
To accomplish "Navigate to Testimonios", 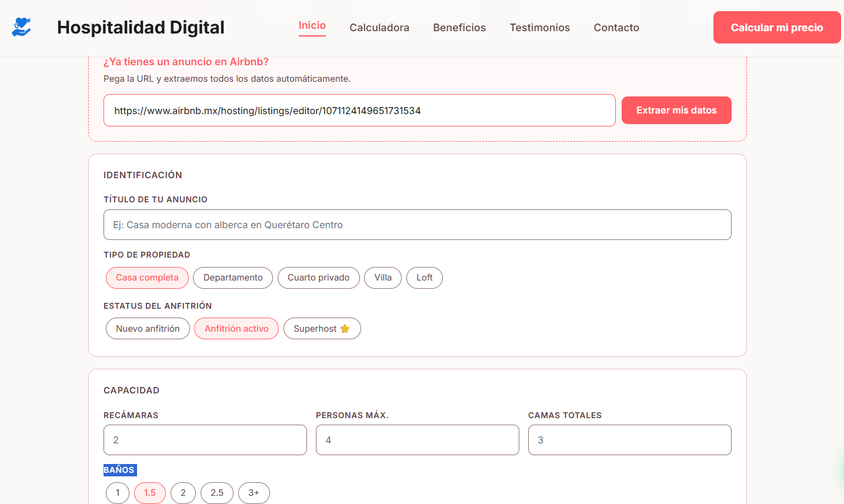I will tap(540, 28).
